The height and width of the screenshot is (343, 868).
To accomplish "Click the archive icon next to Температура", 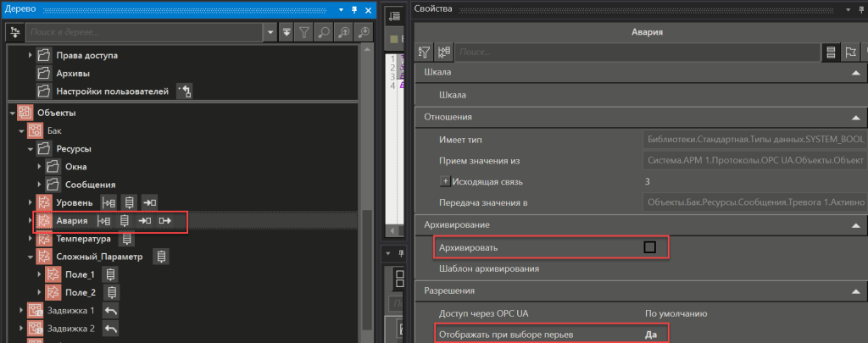I will coord(128,239).
